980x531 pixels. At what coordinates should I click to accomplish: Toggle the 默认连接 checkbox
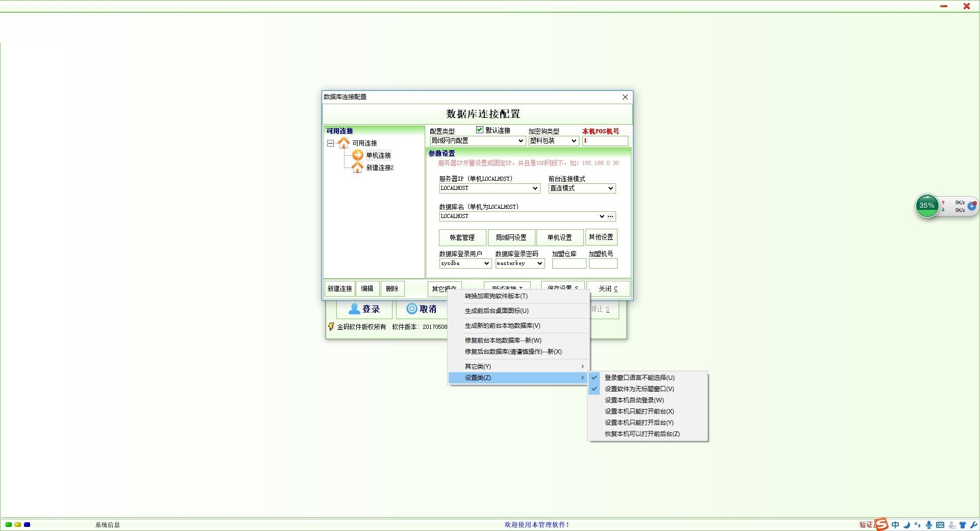point(479,130)
